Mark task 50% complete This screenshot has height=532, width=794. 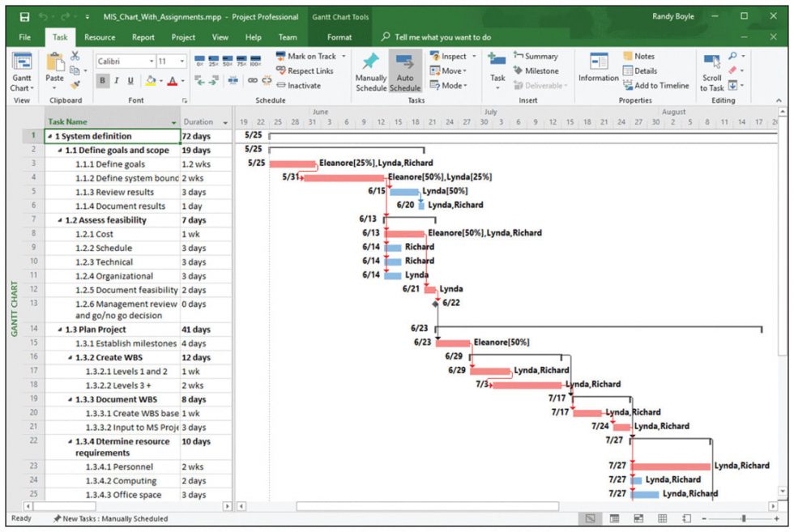[x=228, y=60]
